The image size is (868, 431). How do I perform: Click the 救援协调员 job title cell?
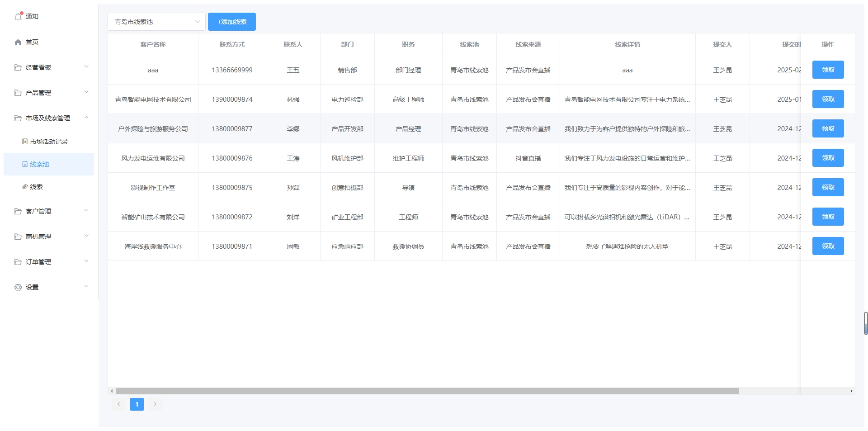[x=408, y=246]
